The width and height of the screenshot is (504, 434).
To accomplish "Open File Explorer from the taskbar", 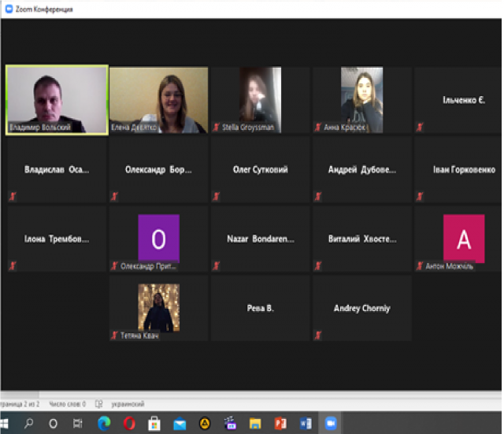I will [x=255, y=424].
